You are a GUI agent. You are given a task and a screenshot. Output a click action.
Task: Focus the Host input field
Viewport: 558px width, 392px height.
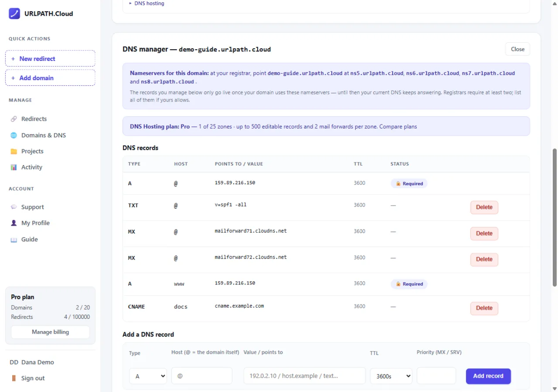(x=202, y=376)
